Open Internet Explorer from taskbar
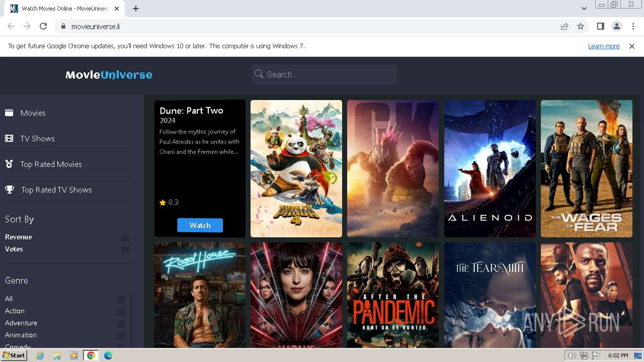The height and width of the screenshot is (362, 644). (x=40, y=355)
